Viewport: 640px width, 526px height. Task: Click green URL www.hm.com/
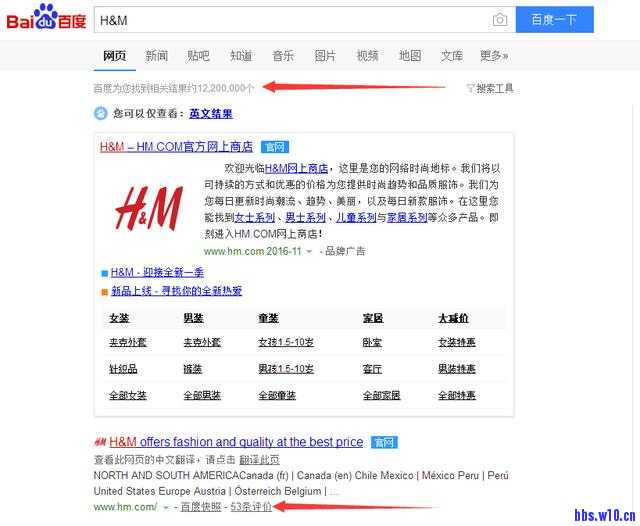[x=125, y=507]
